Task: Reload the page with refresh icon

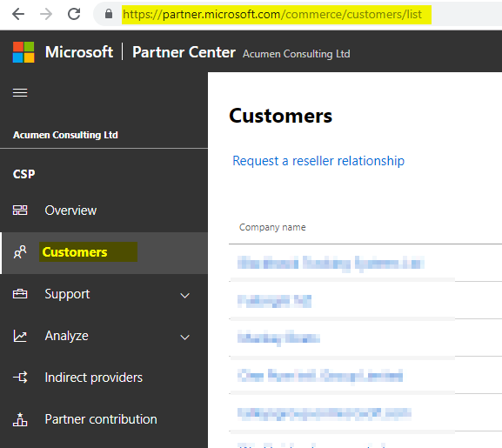Action: click(x=74, y=14)
